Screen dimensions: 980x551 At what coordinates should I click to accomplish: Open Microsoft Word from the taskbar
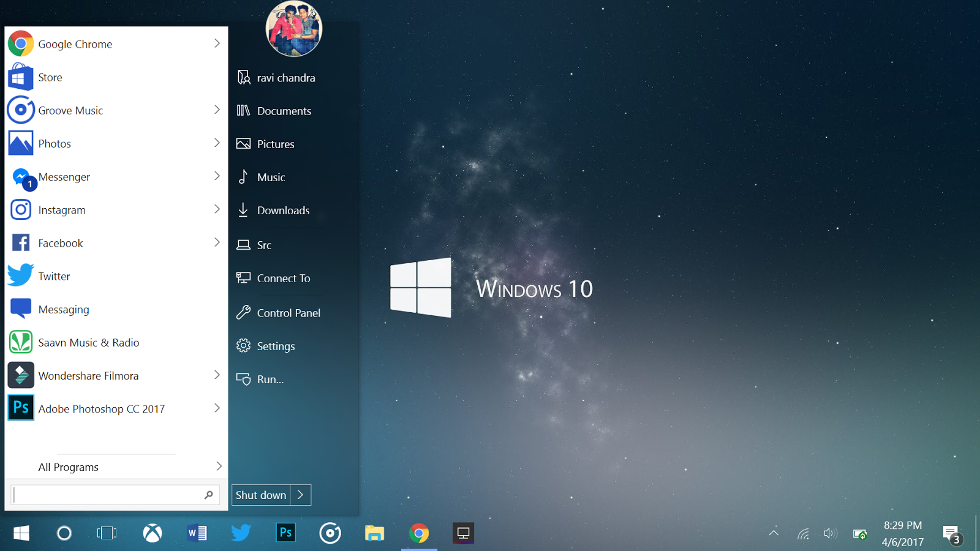click(197, 533)
